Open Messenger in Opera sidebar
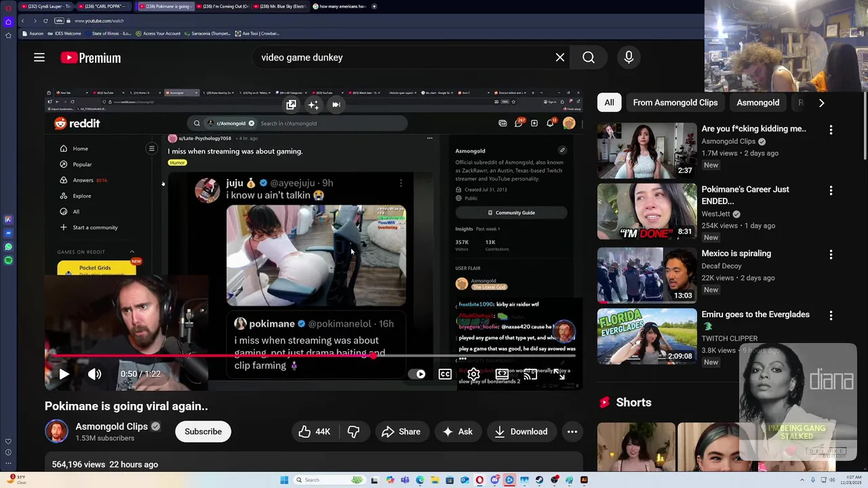Image resolution: width=868 pixels, height=488 pixels. pos(8,233)
